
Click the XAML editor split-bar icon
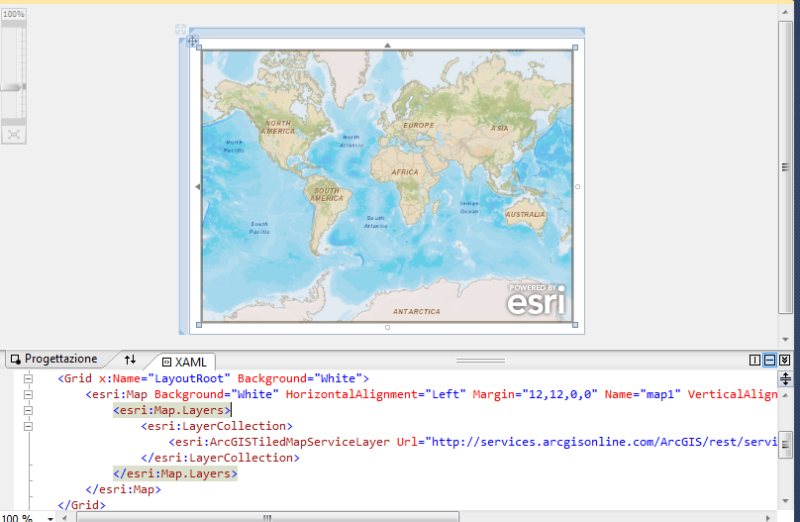785,379
